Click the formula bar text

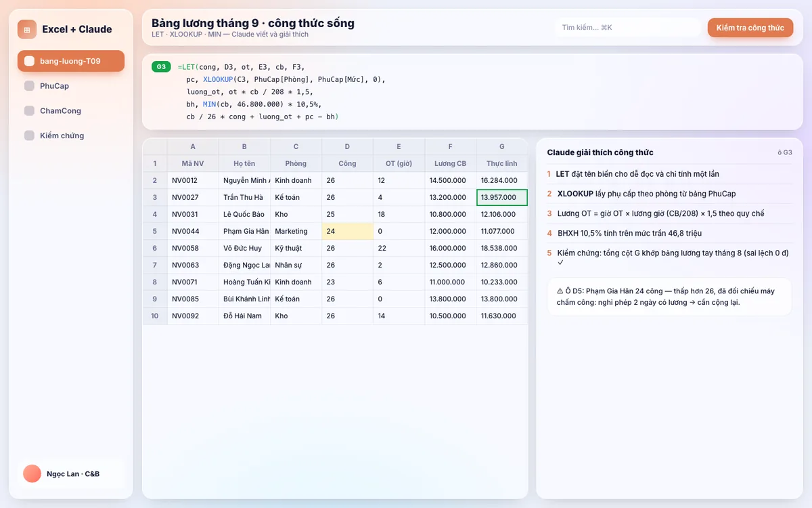point(281,92)
